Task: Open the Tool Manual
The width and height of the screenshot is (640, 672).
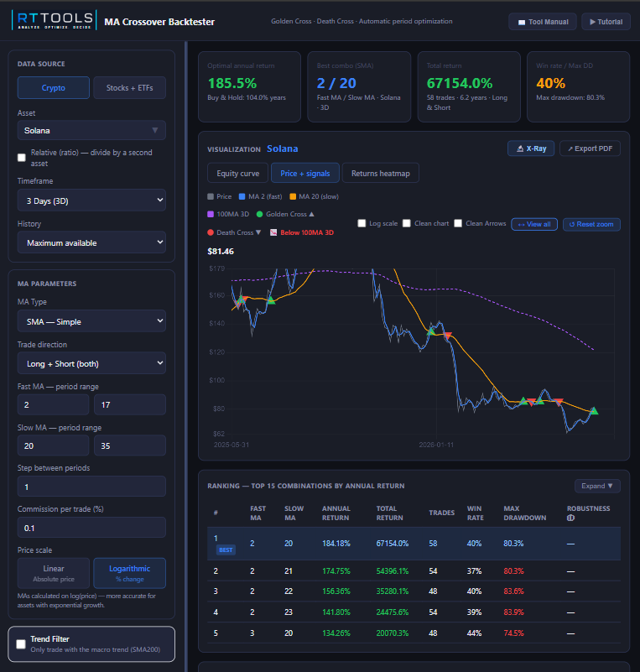Action: pos(543,22)
